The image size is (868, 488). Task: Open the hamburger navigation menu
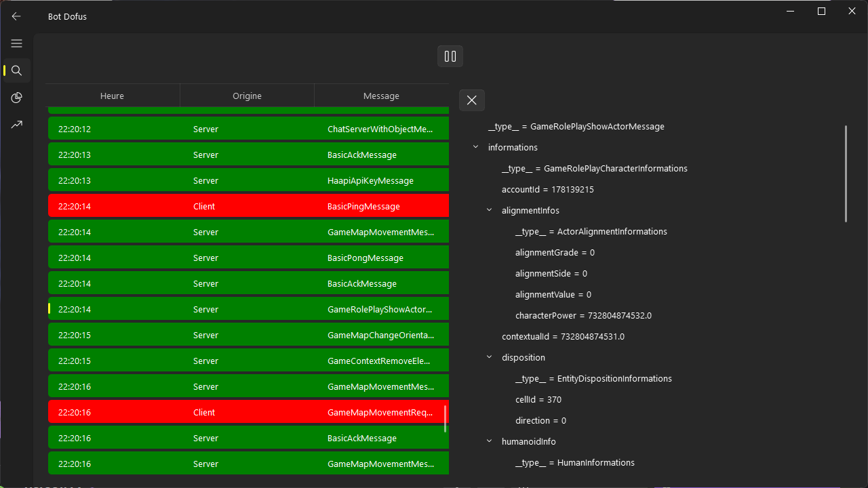pos(16,43)
